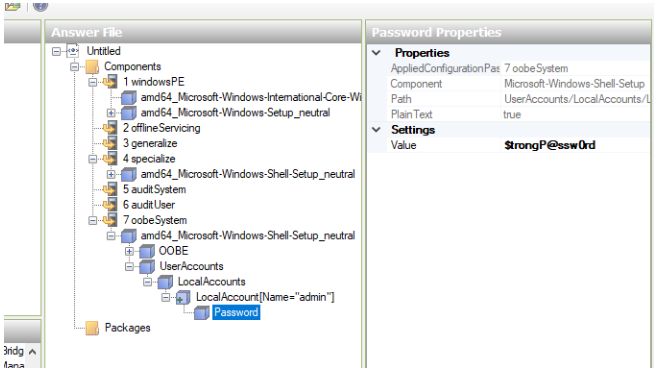Select the 4 specialize pass
The image size is (657, 379).
pyautogui.click(x=149, y=159)
